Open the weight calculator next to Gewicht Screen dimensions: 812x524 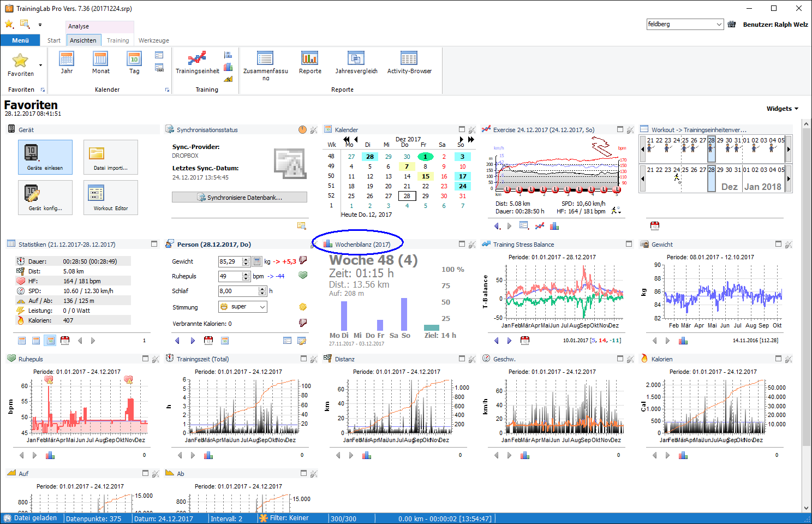coord(257,261)
